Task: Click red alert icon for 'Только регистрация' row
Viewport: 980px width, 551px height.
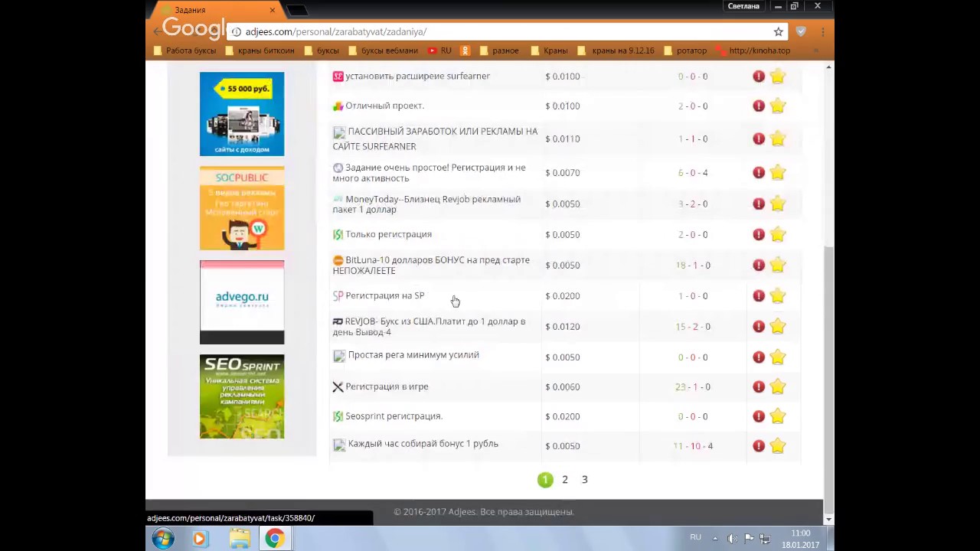Action: [759, 235]
